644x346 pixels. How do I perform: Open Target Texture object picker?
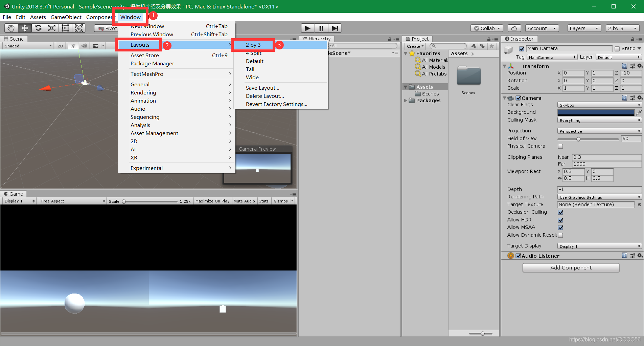click(x=639, y=204)
